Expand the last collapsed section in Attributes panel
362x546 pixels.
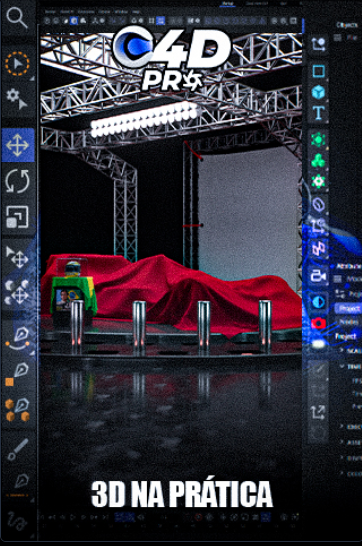click(x=342, y=473)
